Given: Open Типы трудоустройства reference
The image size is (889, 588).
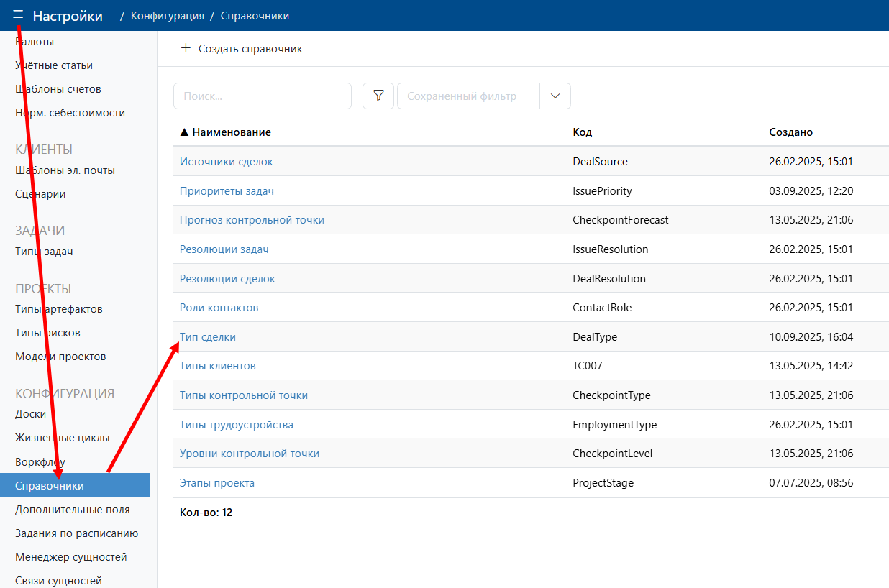Looking at the screenshot, I should pyautogui.click(x=237, y=425).
